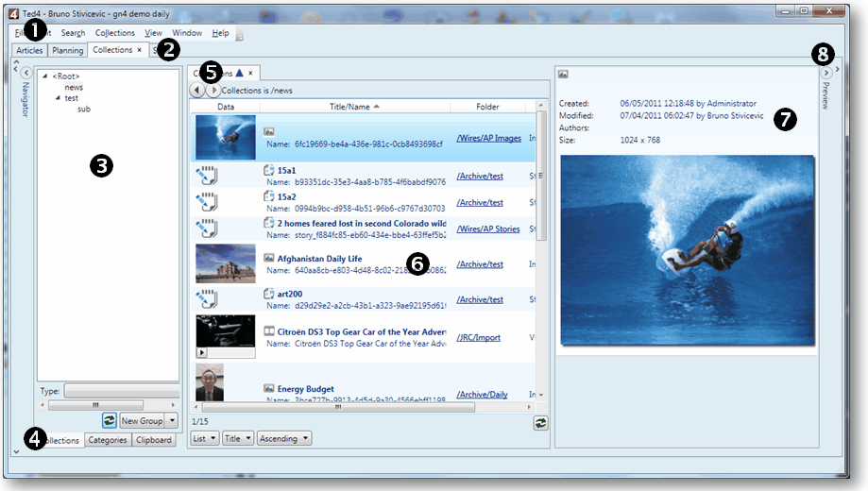Image resolution: width=868 pixels, height=491 pixels.
Task: Open the /Wires/AP Stories folder link
Action: (x=488, y=229)
